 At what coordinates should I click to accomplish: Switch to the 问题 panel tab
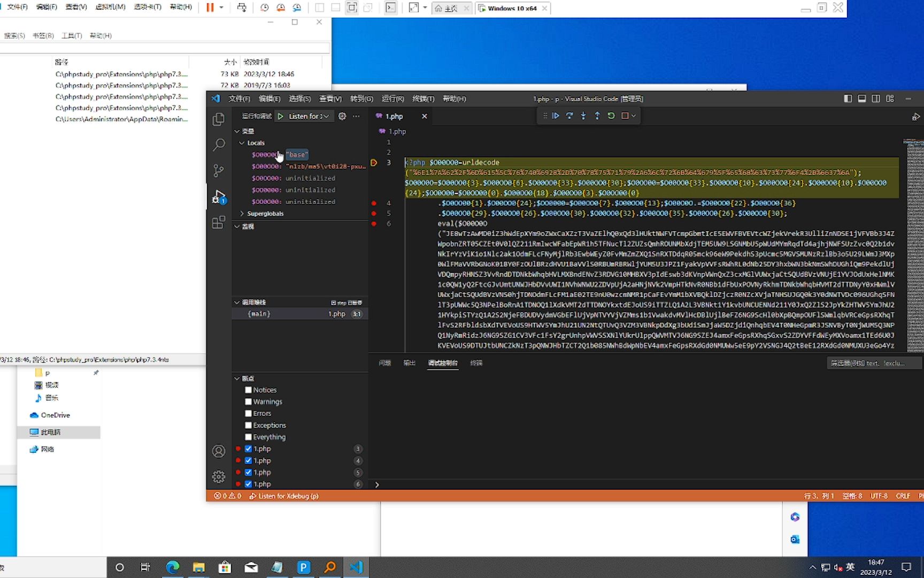pos(385,363)
